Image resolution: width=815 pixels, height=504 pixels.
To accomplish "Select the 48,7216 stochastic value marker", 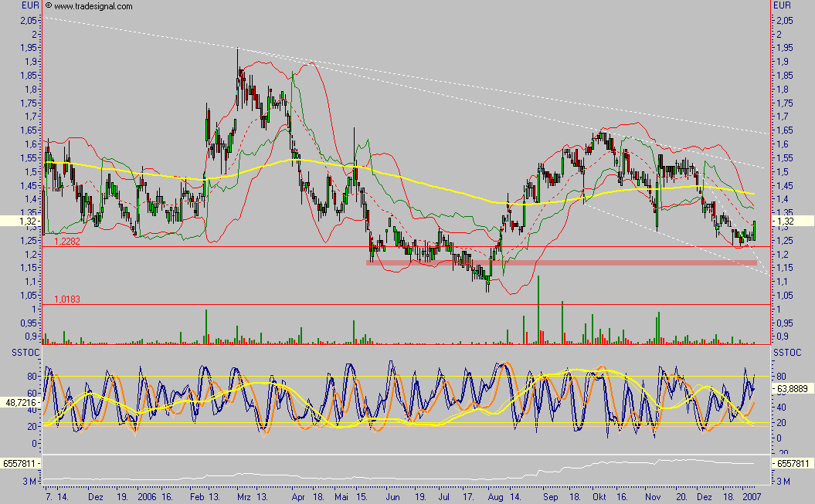I will (x=21, y=403).
